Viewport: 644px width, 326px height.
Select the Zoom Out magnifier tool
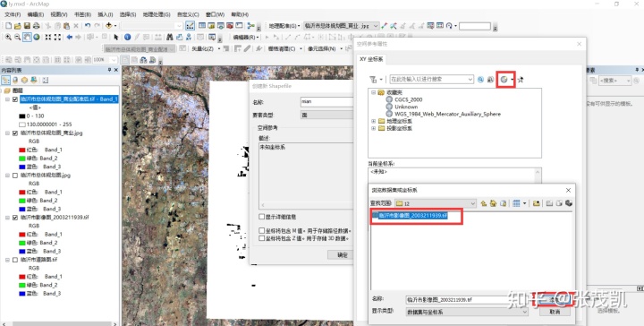click(x=17, y=37)
